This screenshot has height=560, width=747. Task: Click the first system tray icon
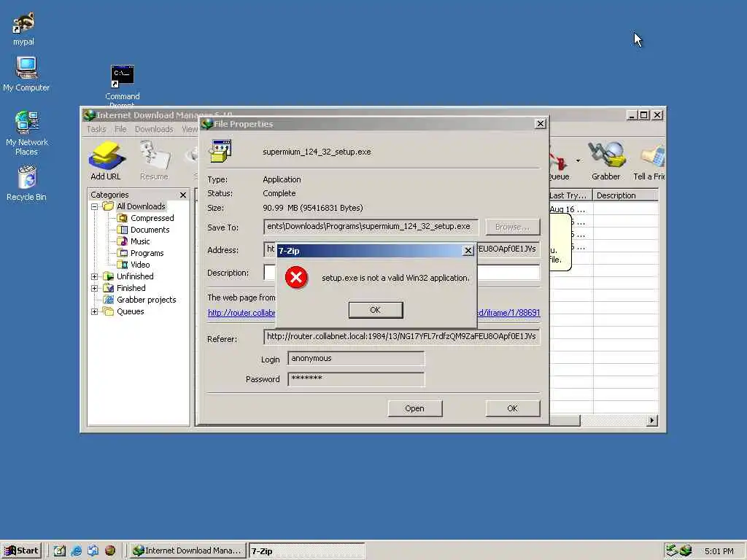pyautogui.click(x=672, y=551)
